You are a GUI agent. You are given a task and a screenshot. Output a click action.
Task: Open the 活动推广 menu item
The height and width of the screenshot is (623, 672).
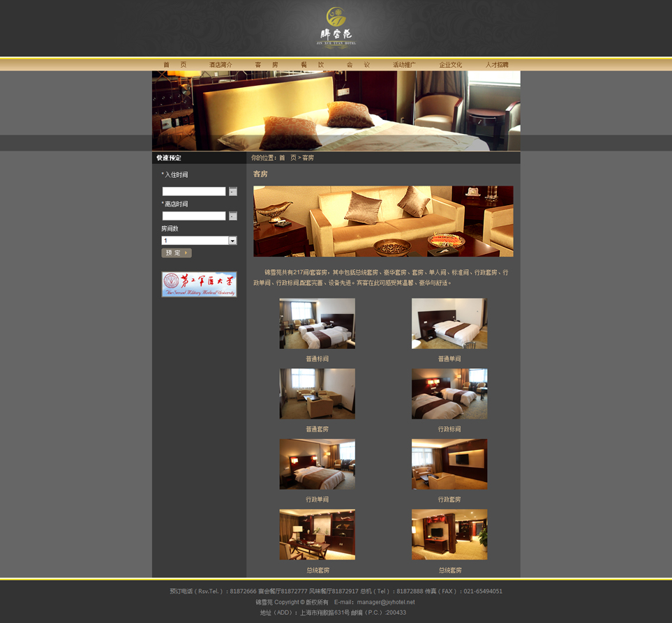point(404,65)
